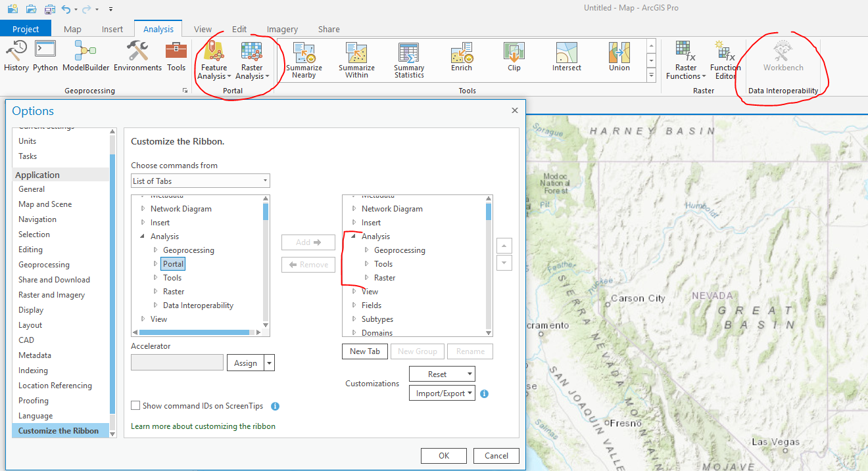Customize Quick Access Toolbar dropdown arrow
Viewport: 868px width, 471px height.
click(x=110, y=9)
